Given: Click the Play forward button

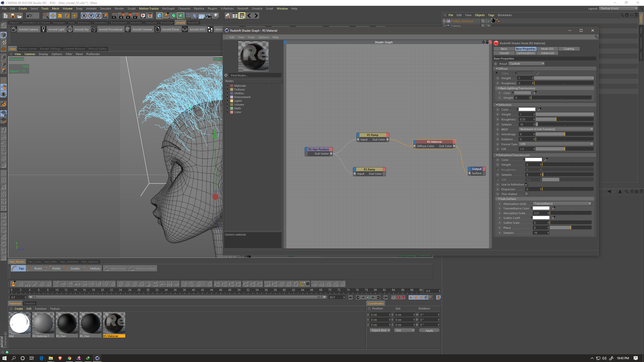Looking at the screenshot, I should 368,297.
